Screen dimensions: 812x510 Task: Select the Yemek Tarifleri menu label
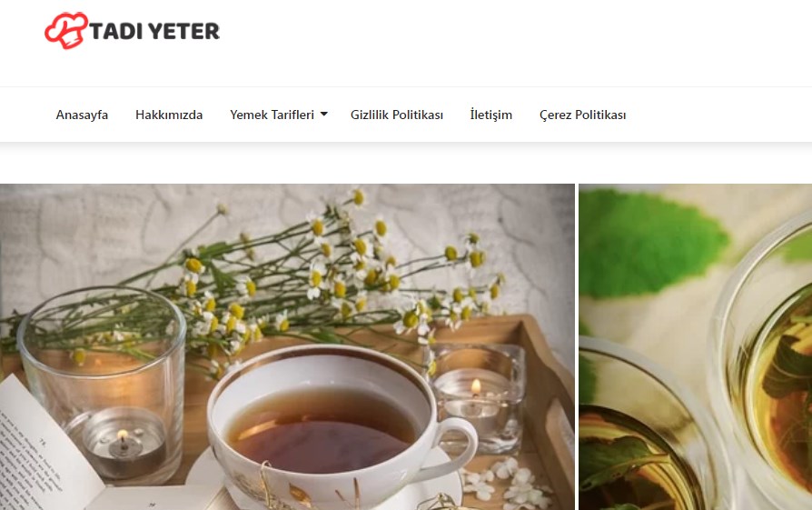(x=272, y=115)
